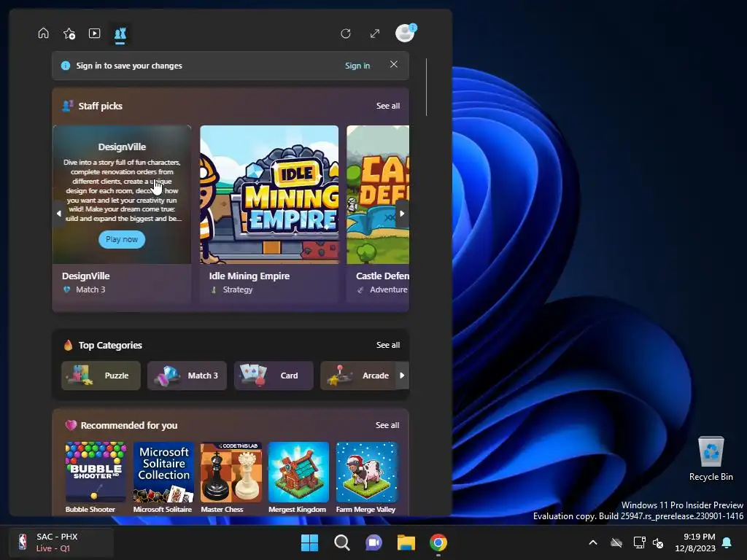Screen dimensions: 747x560
Task: Switch to the Watch video tab
Action: [94, 34]
